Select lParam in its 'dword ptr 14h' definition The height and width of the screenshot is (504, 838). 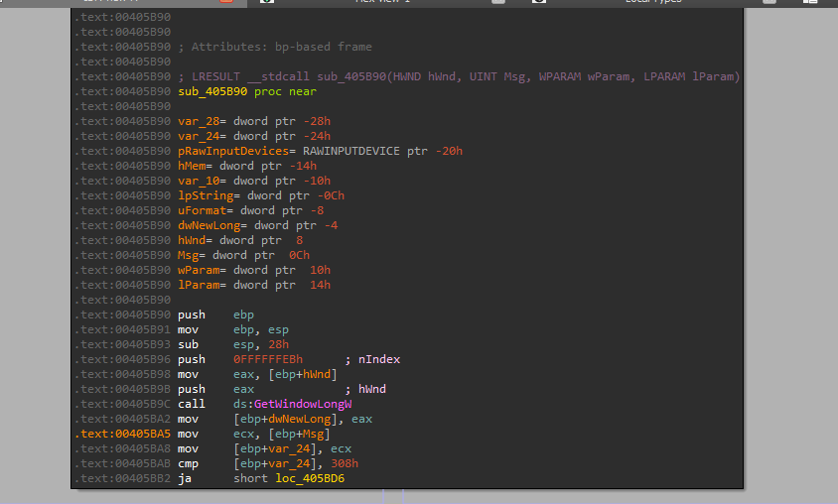tap(199, 286)
